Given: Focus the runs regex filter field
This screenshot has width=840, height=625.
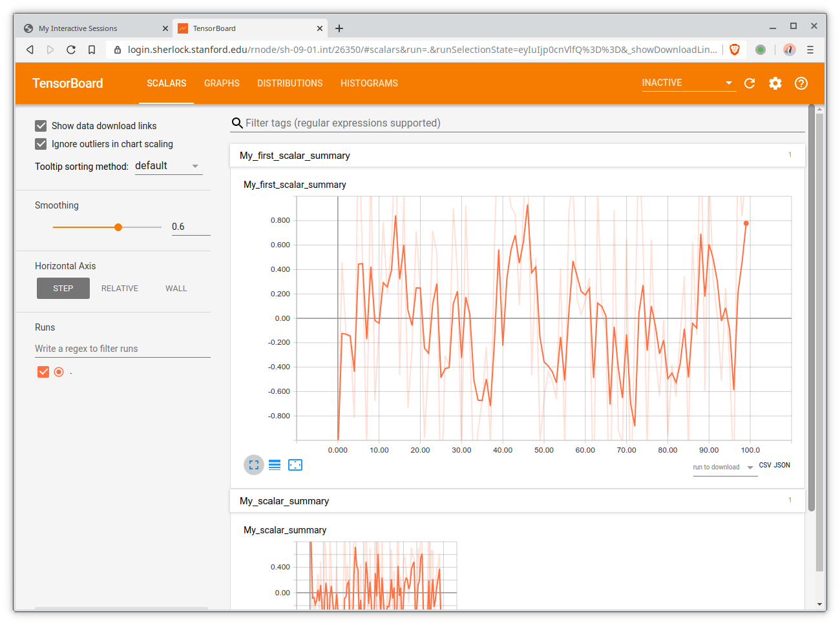Looking at the screenshot, I should click(x=123, y=349).
